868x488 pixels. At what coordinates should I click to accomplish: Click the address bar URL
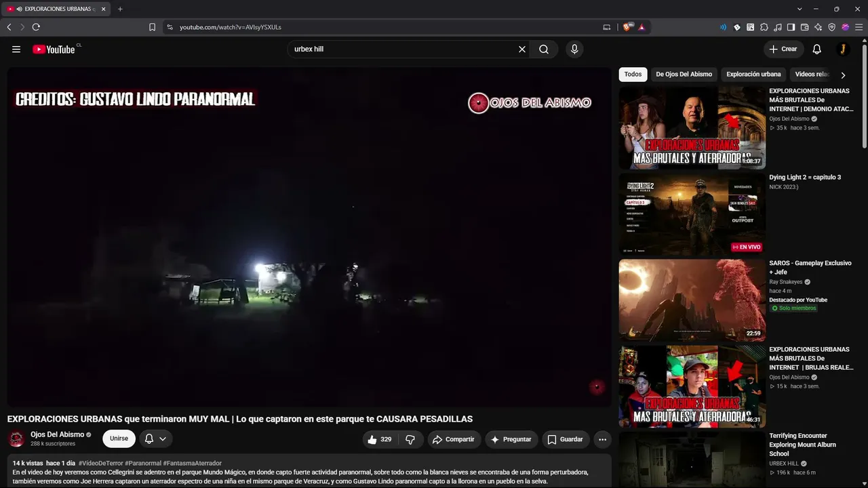point(231,27)
